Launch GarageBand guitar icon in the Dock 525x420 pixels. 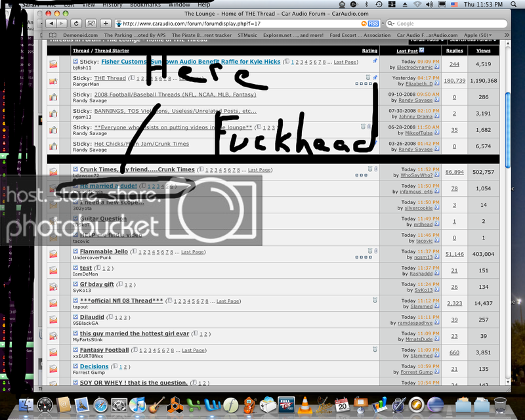[156, 406]
